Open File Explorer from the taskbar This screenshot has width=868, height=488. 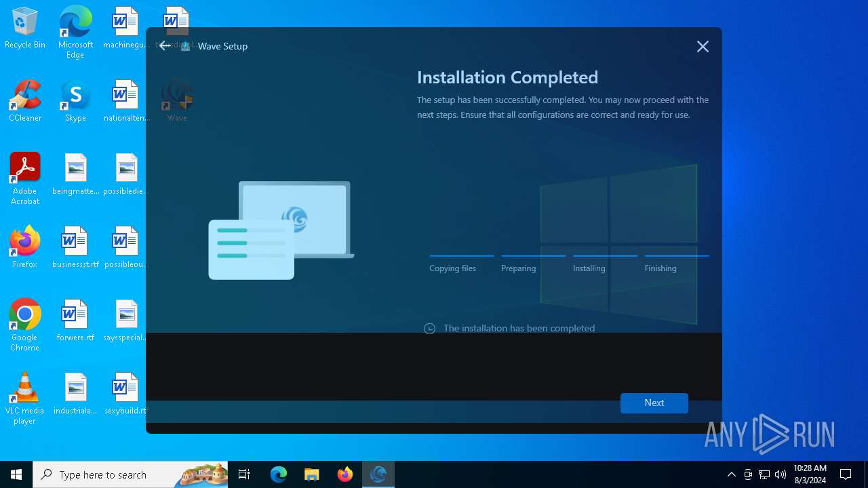[x=312, y=474]
